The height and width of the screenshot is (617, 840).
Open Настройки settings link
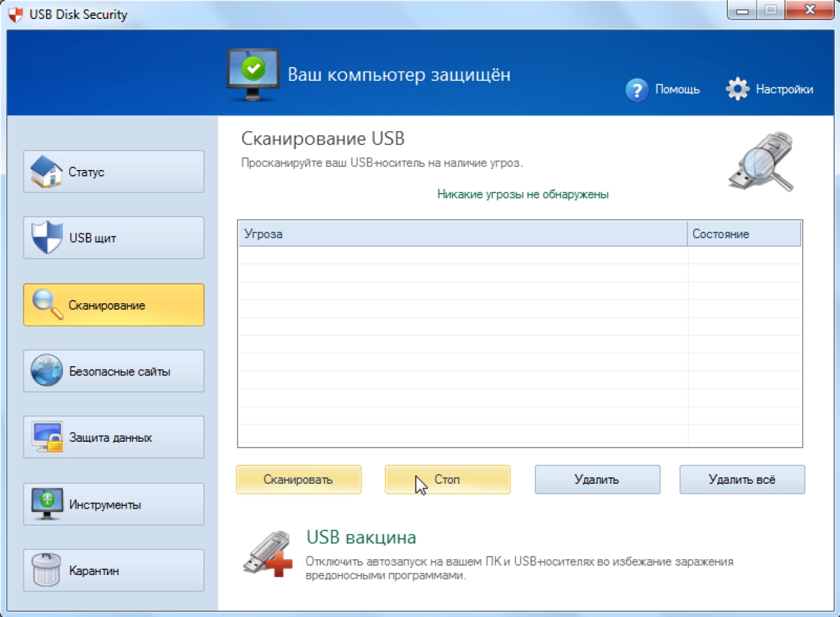click(784, 89)
